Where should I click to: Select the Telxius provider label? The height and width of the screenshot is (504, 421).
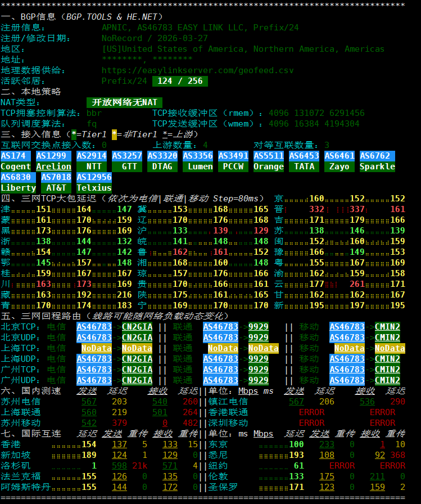tap(94, 188)
